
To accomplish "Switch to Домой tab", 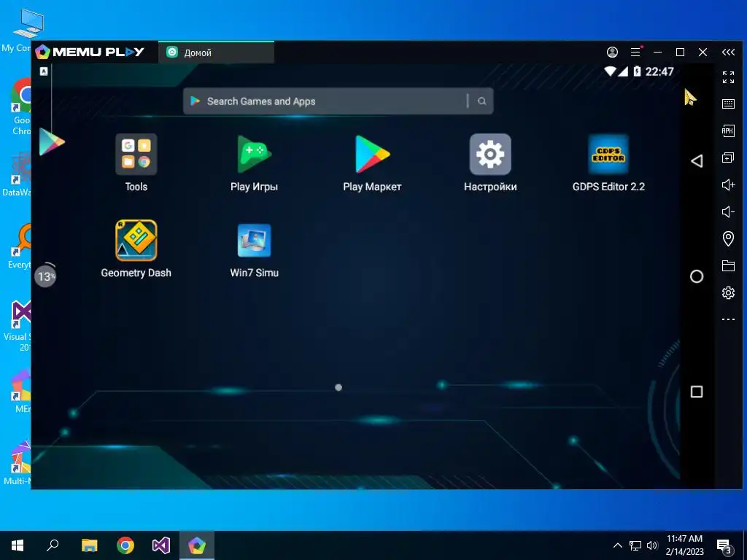I will [x=216, y=52].
